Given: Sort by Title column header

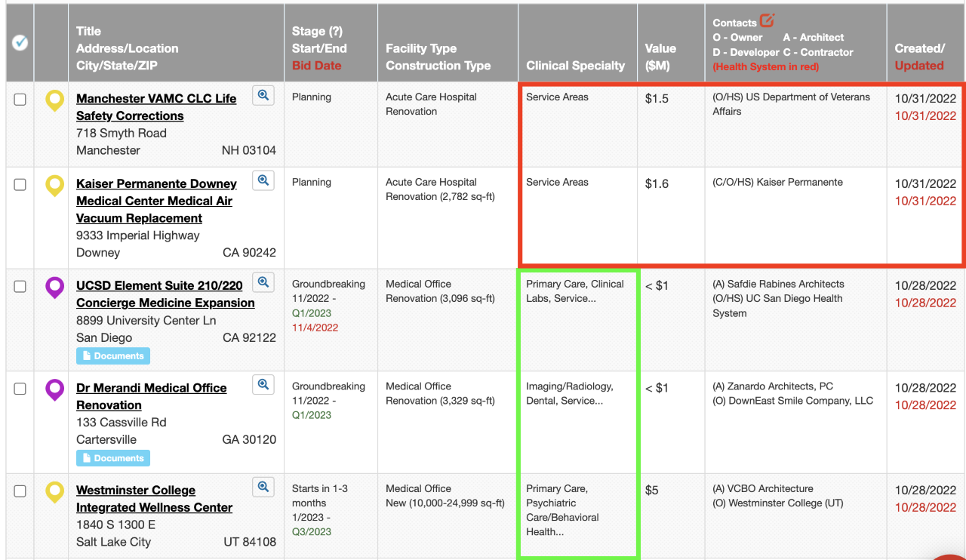Looking at the screenshot, I should (x=88, y=31).
